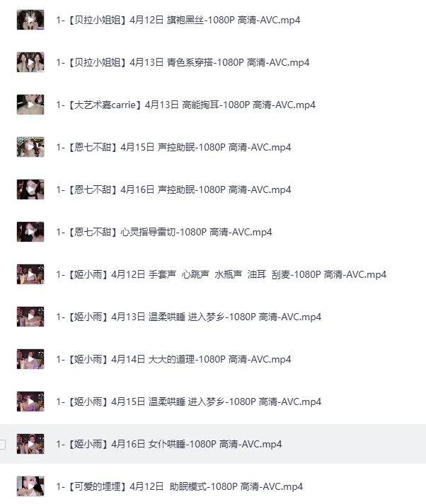The image size is (426, 504).
Task: Select file 可爱的埋埋 4月12日 助眠模式
Action: (180, 486)
